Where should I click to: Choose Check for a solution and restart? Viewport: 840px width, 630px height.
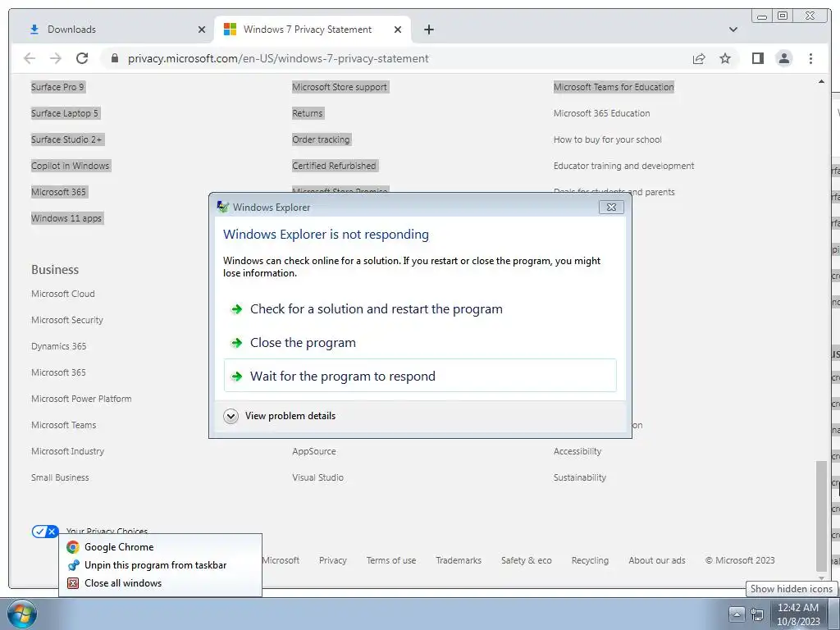(420, 309)
